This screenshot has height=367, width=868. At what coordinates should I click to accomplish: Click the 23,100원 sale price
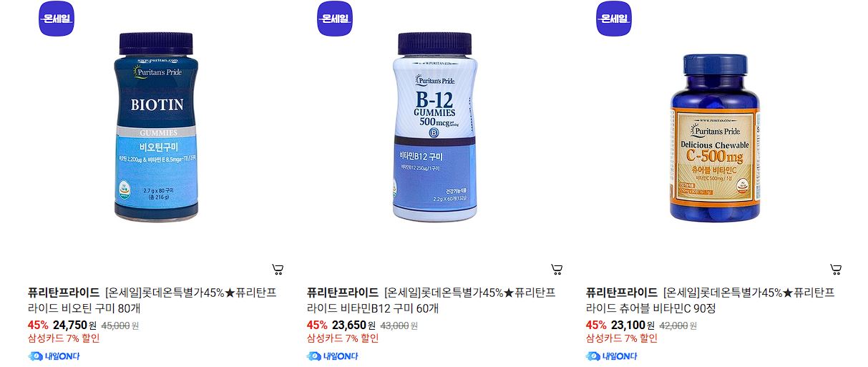pos(633,325)
